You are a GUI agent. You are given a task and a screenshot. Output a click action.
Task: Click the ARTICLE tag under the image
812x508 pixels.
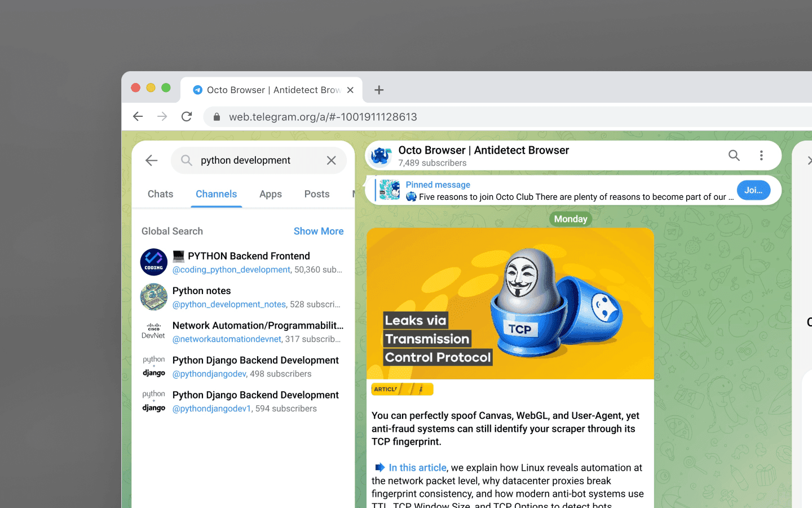(402, 389)
